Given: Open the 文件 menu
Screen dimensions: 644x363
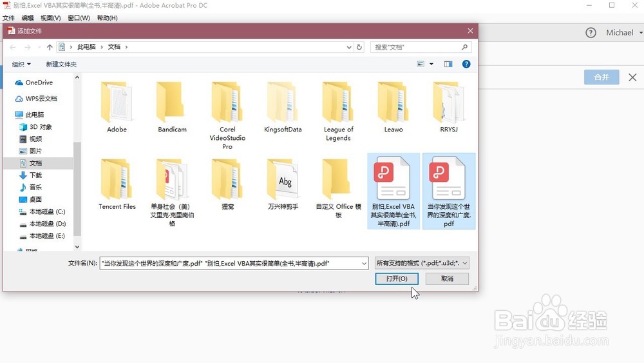Looking at the screenshot, I should click(x=8, y=18).
